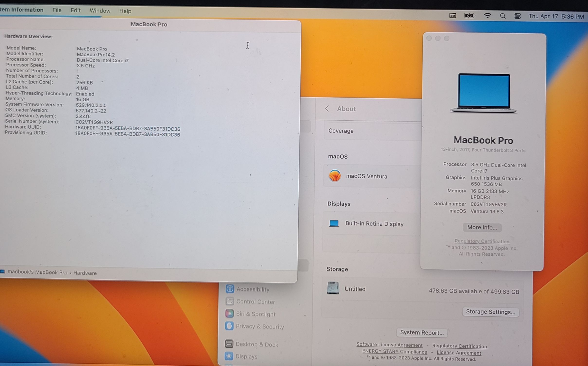Open Siri & Spotlight sidebar item
Image resolution: width=588 pixels, height=366 pixels.
coord(256,314)
